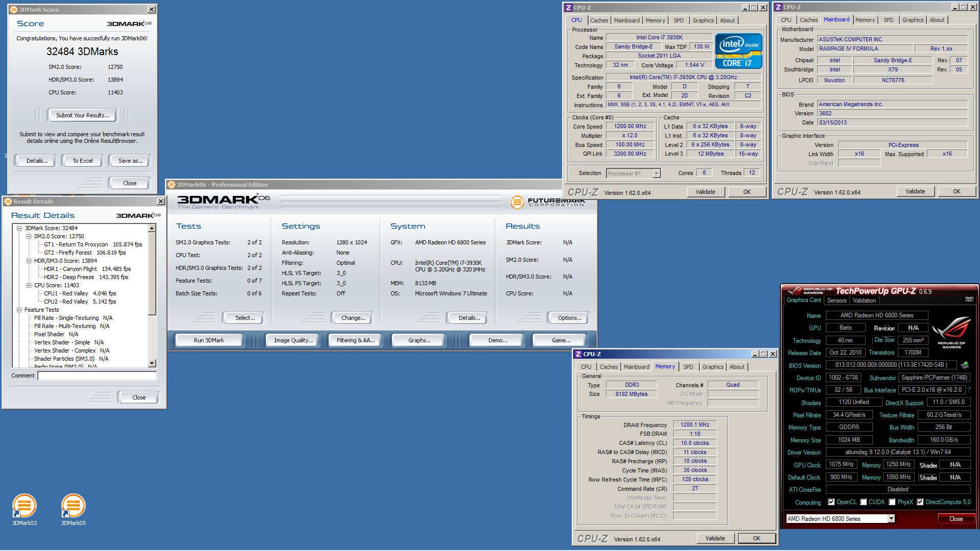Click the Run 3DMark button
The width and height of the screenshot is (980, 551).
tap(209, 340)
